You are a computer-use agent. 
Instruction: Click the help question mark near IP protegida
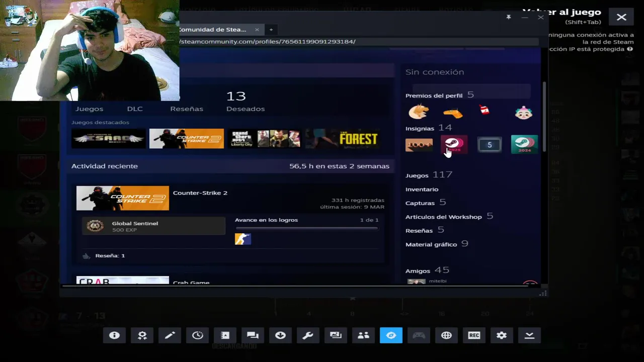tap(630, 49)
